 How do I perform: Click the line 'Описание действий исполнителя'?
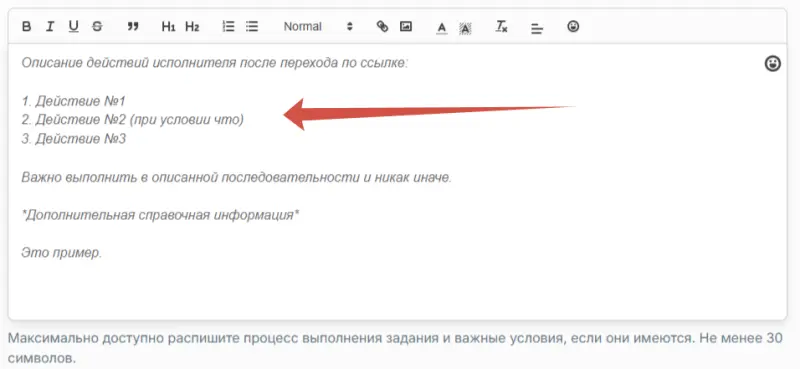[215, 63]
